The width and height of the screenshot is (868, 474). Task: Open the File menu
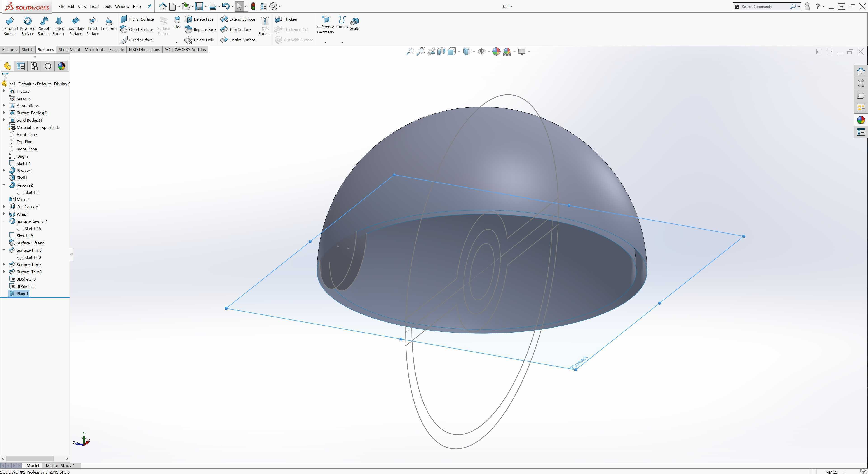(x=61, y=6)
